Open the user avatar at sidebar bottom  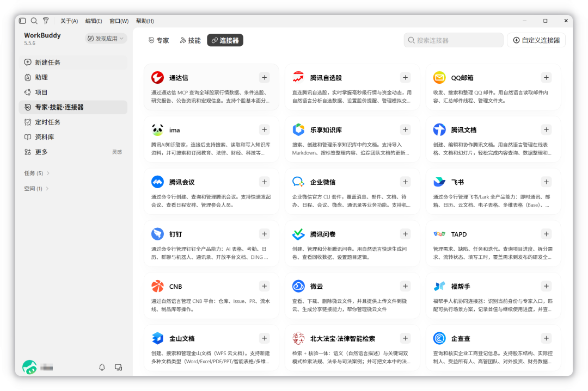click(x=29, y=368)
